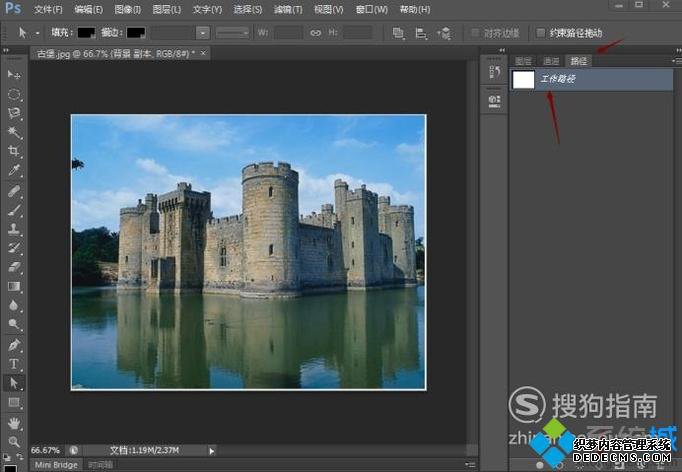
Task: Expand status bar info arrow
Action: (211, 451)
